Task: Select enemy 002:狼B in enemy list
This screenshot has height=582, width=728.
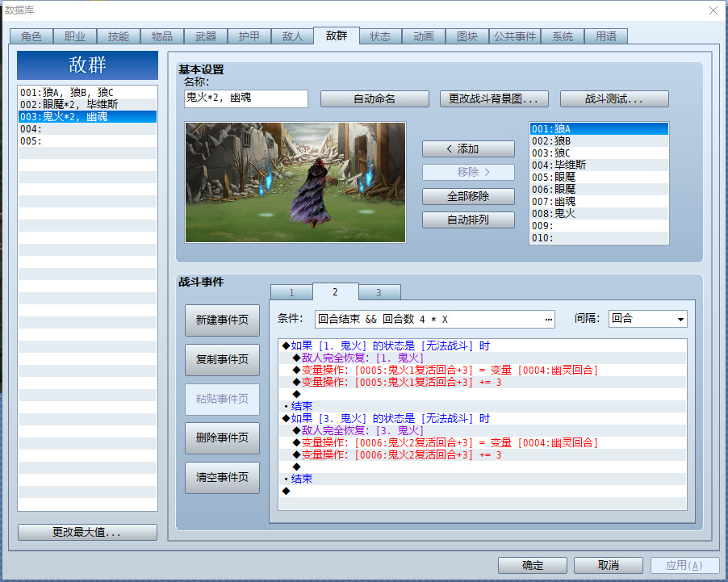Action: pos(599,140)
